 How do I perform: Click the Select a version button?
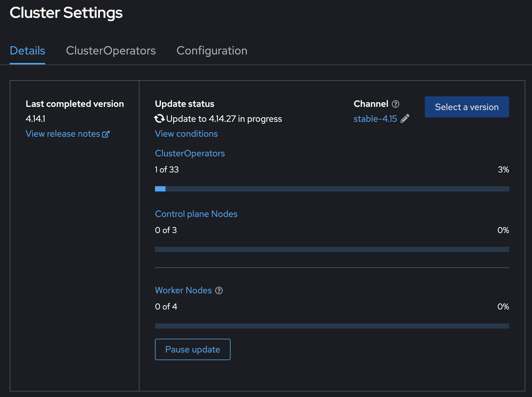point(467,107)
